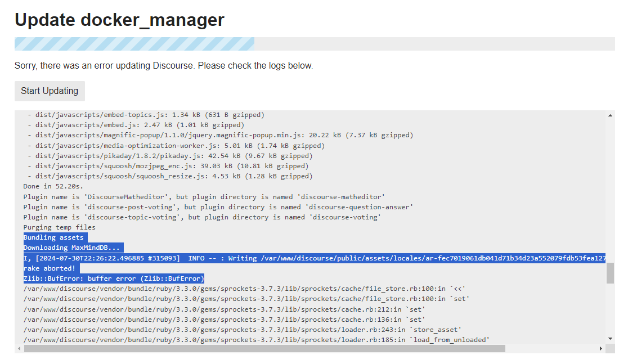Click the cache.rb:136 trace line
This screenshot has width=619, height=364.
click(x=224, y=320)
